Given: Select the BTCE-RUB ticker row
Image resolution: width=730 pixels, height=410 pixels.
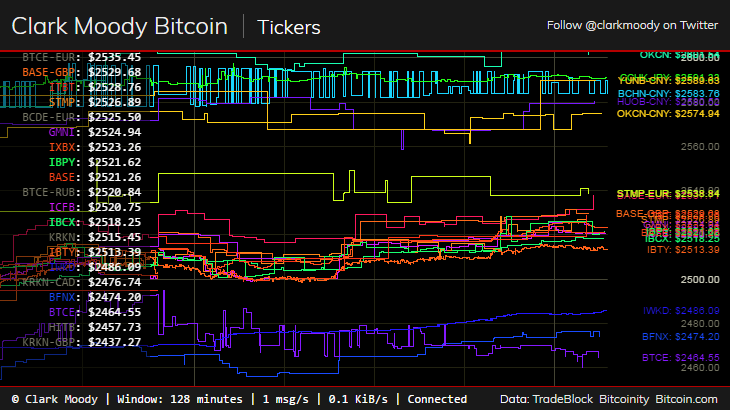Looking at the screenshot, I should (81, 192).
